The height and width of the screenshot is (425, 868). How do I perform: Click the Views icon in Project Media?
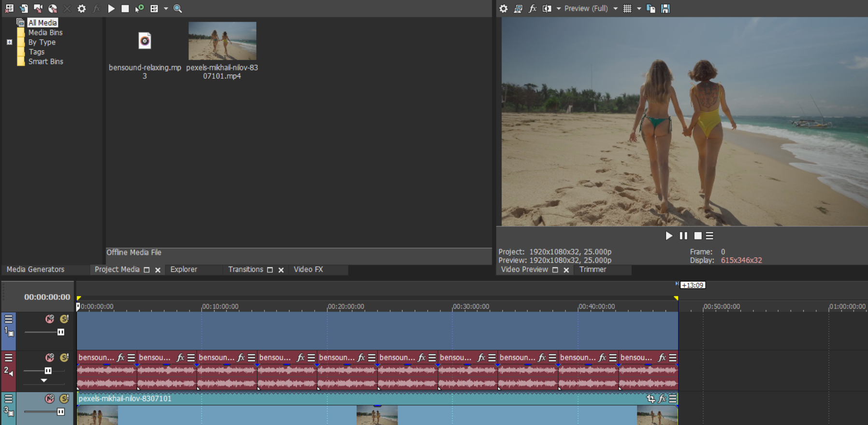[154, 8]
